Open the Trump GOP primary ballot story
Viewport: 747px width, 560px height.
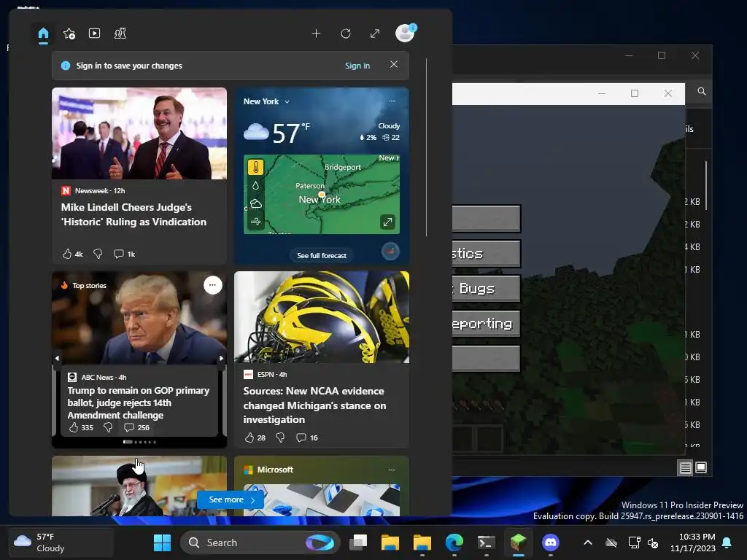coord(138,402)
